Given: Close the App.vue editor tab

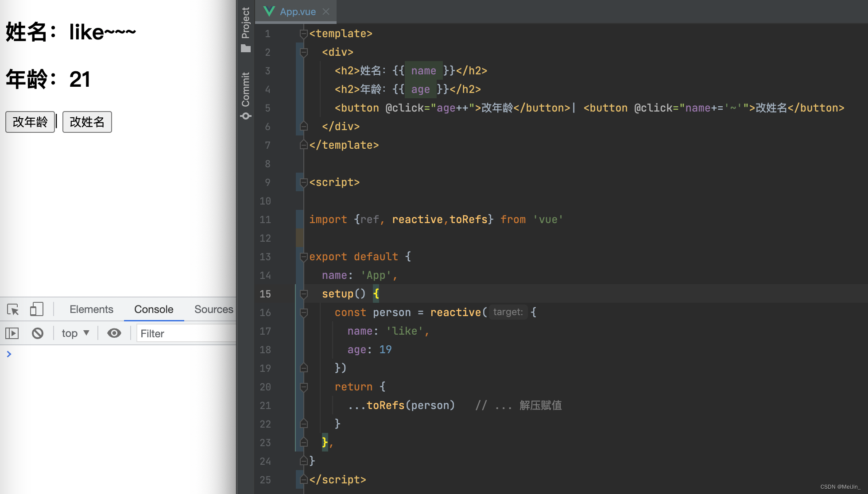Looking at the screenshot, I should click(x=326, y=12).
